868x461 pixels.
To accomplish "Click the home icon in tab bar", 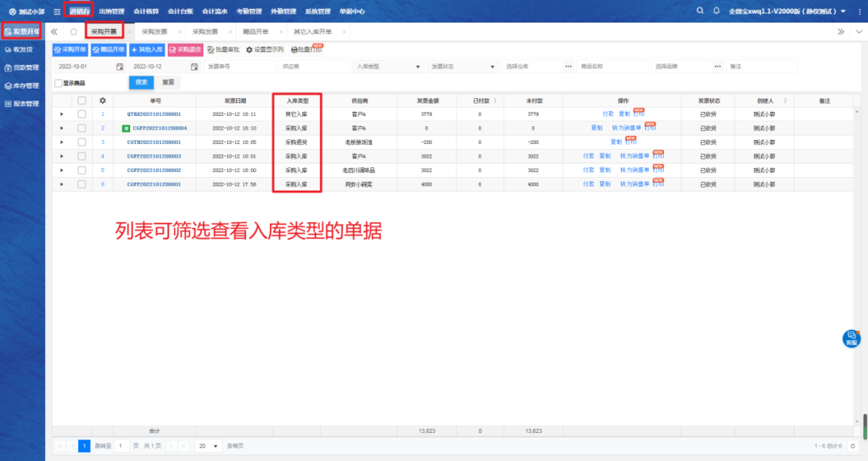I will tap(73, 31).
